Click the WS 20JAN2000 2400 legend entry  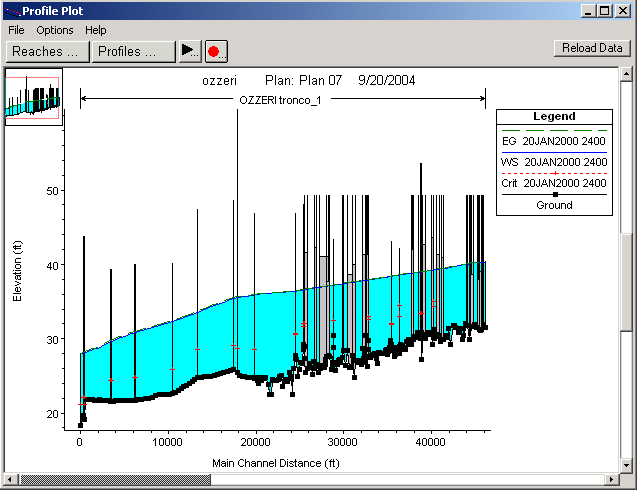coord(554,162)
